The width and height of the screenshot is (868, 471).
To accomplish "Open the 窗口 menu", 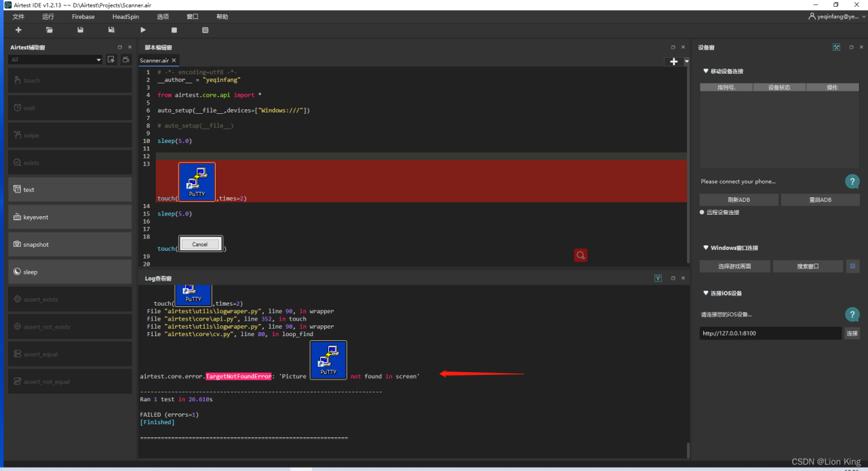I will (193, 16).
